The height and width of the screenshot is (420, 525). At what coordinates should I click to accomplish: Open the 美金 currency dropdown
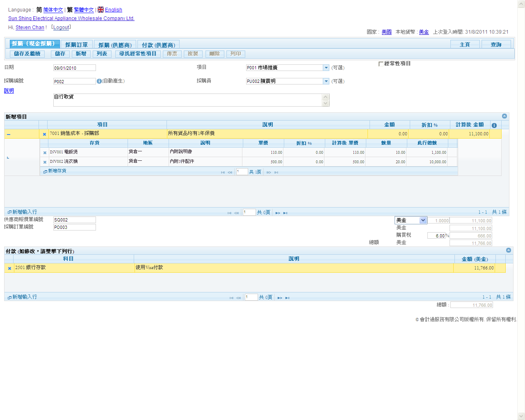tap(423, 220)
